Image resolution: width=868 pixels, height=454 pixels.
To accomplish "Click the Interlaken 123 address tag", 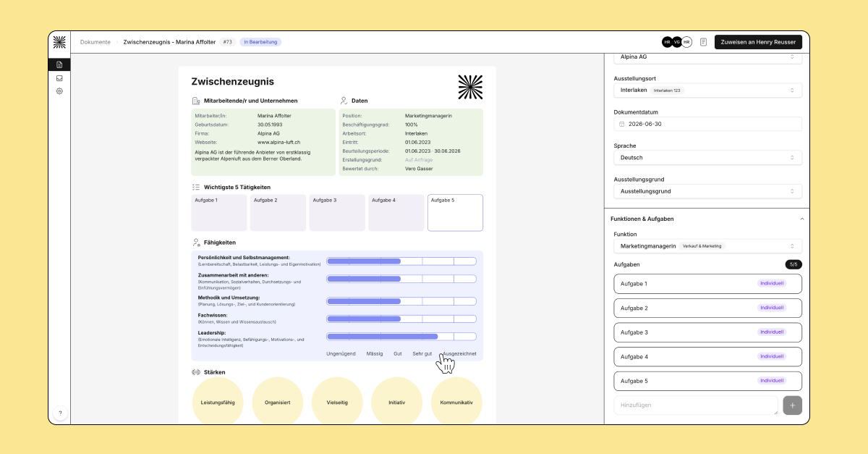I will pos(668,91).
